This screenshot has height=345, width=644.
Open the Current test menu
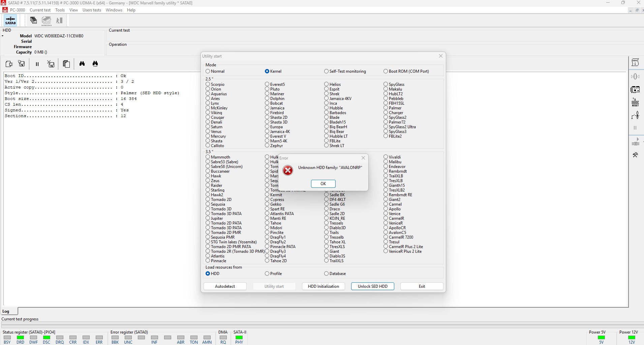40,10
